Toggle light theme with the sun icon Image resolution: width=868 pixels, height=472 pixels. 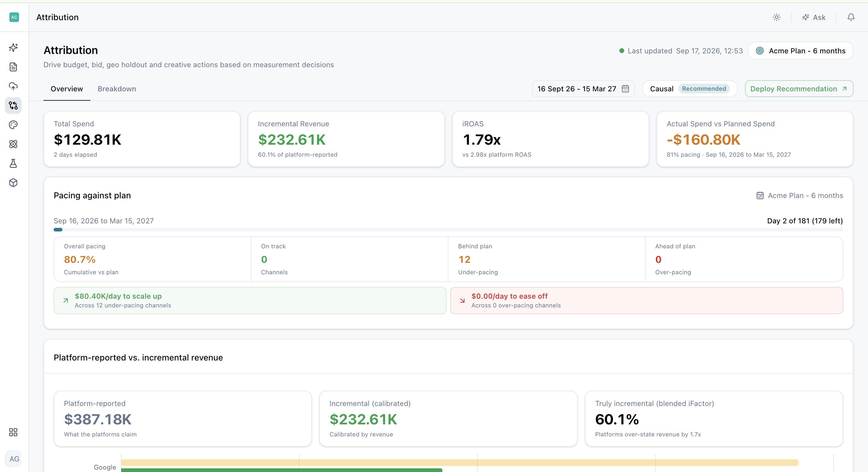click(x=776, y=17)
